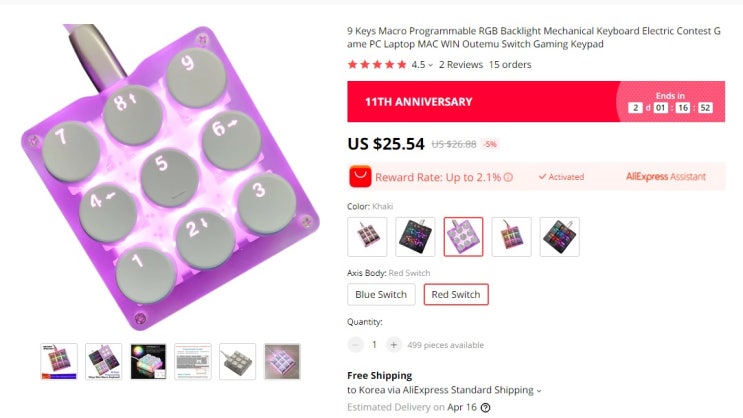
Task: Increase quantity with the plus button
Action: [393, 345]
